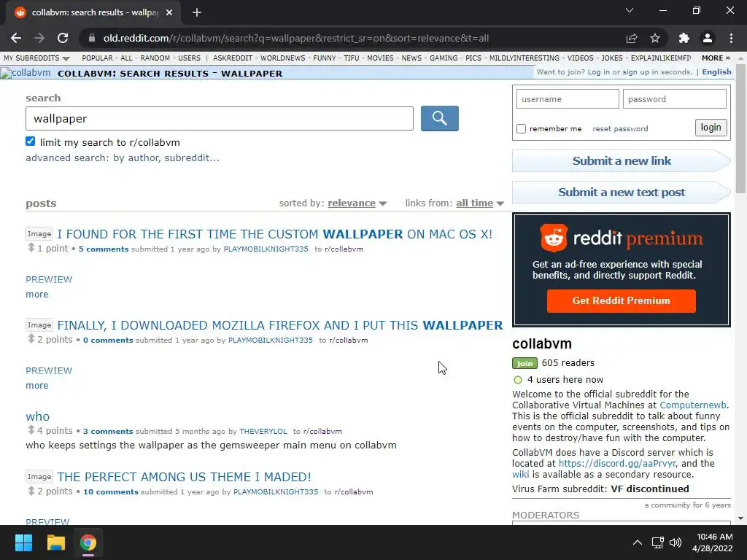The width and height of the screenshot is (747, 560).
Task: Vote on the 'who' post
Action: [x=31, y=430]
